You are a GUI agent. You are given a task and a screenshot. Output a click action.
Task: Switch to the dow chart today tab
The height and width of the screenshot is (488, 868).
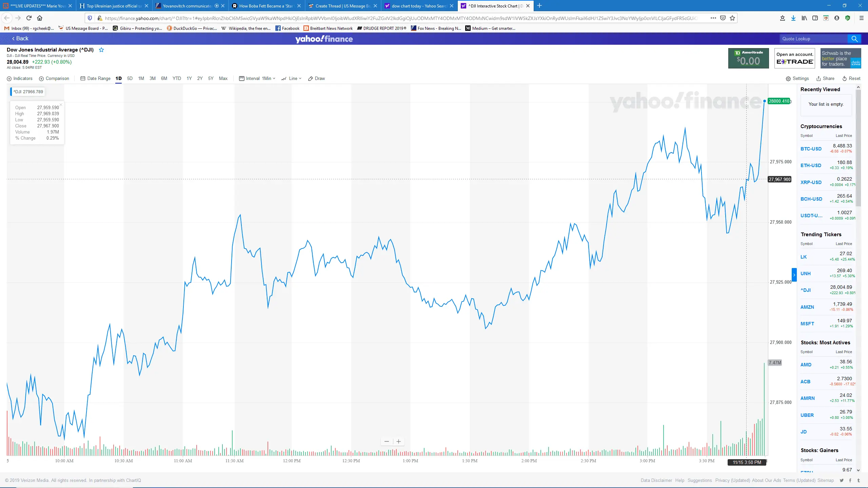pos(419,6)
